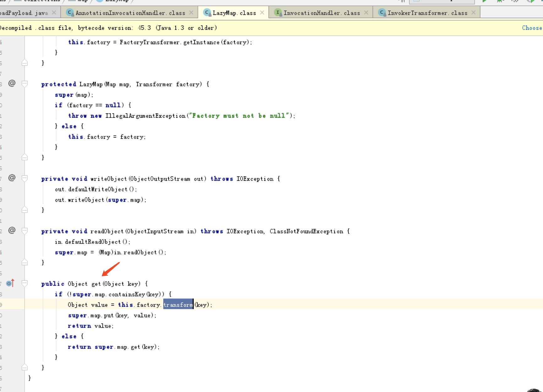This screenshot has width=543, height=392.
Task: Close the LazyMap.class tab
Action: pyautogui.click(x=262, y=13)
